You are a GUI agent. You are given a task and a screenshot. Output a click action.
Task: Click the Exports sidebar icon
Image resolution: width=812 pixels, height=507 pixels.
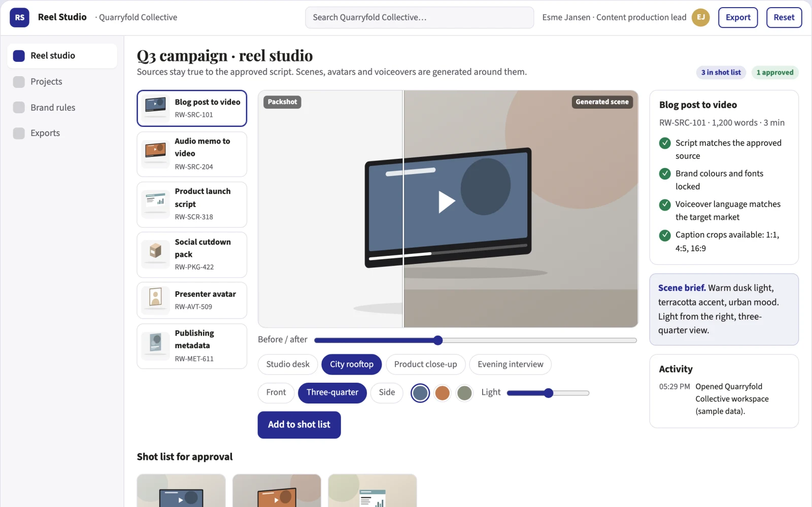click(x=19, y=133)
